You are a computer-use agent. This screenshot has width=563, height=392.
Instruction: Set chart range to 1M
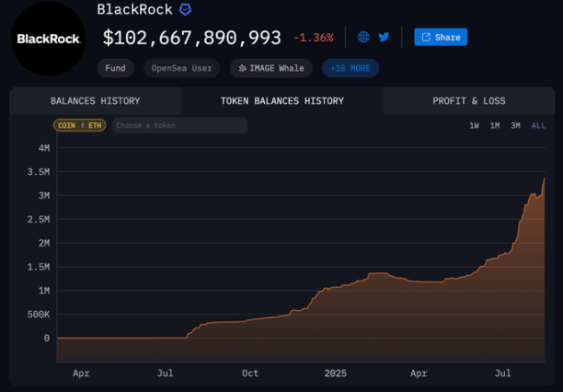tap(495, 125)
